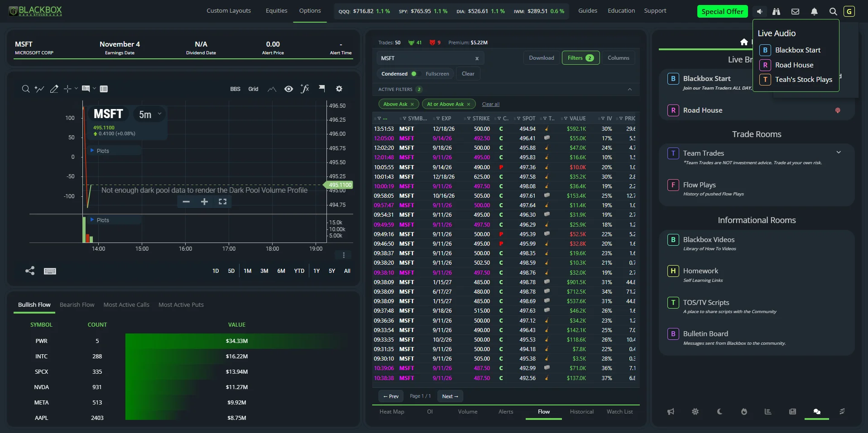This screenshot has width=868, height=433.
Task: Collapse the Active Filters section
Action: tap(630, 89)
